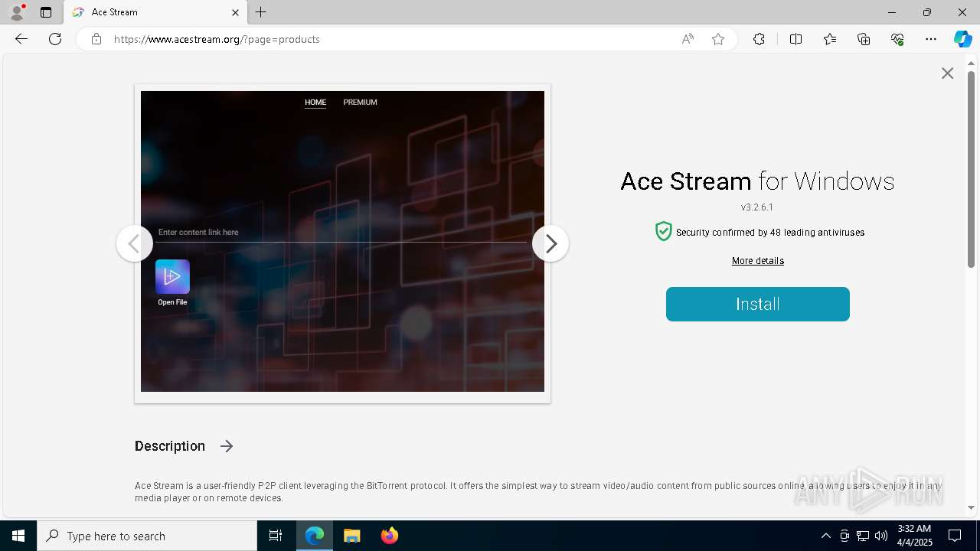980x551 pixels.
Task: Click the scrollbar down arrow
Action: pyautogui.click(x=972, y=507)
